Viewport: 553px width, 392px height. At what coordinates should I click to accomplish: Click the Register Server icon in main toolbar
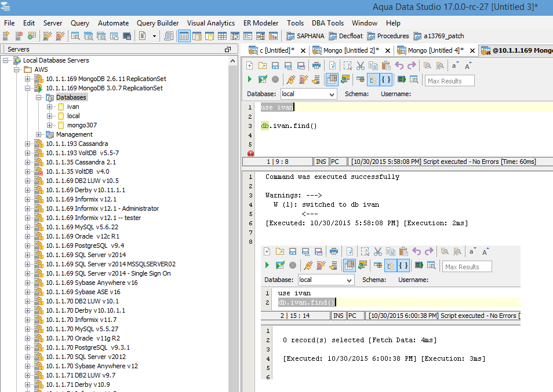(6, 36)
